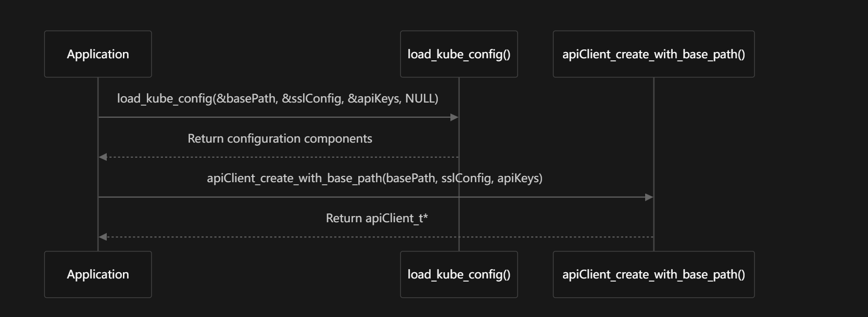
Task: Click the top apiClient_create_with_base_path() box
Action: 653,54
